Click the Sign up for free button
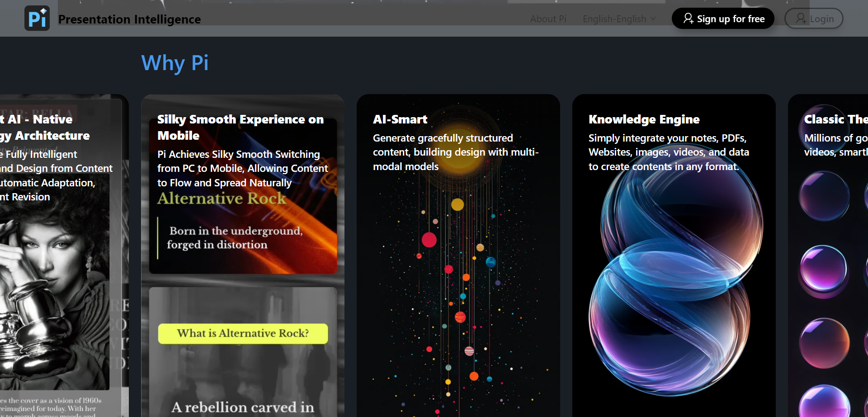868x417 pixels. click(x=723, y=19)
